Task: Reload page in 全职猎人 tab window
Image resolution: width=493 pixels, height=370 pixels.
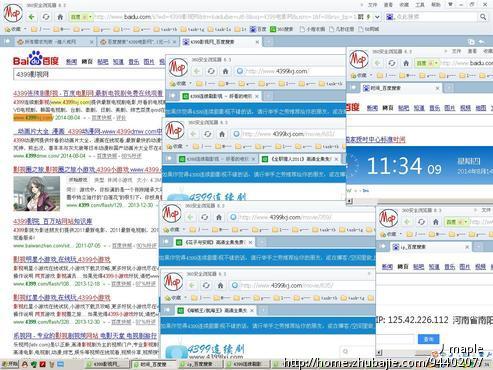Action: 207,134
